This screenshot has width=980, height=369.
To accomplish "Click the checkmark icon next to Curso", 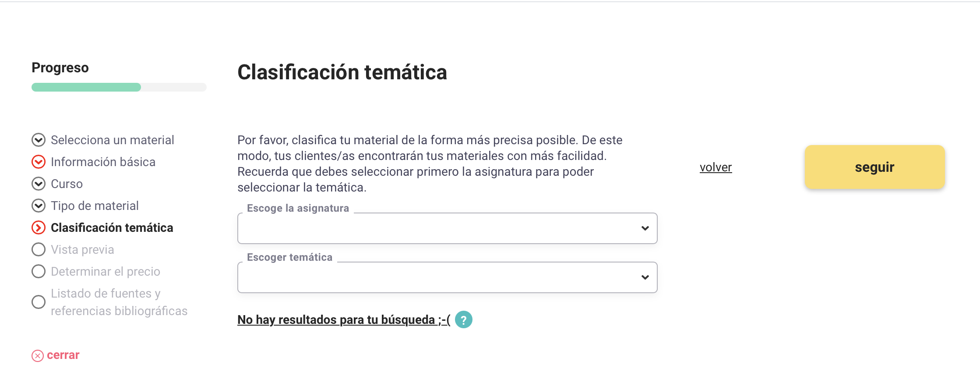I will pos(39,184).
